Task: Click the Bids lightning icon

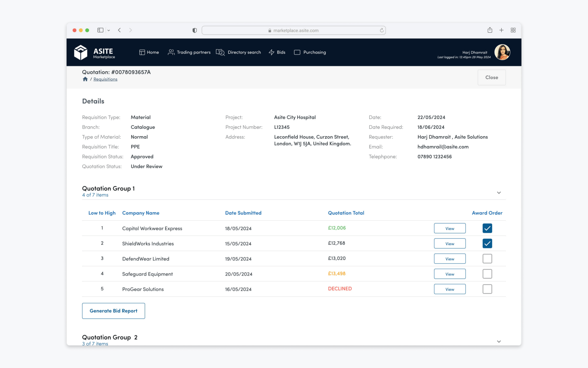Action: 271,52
